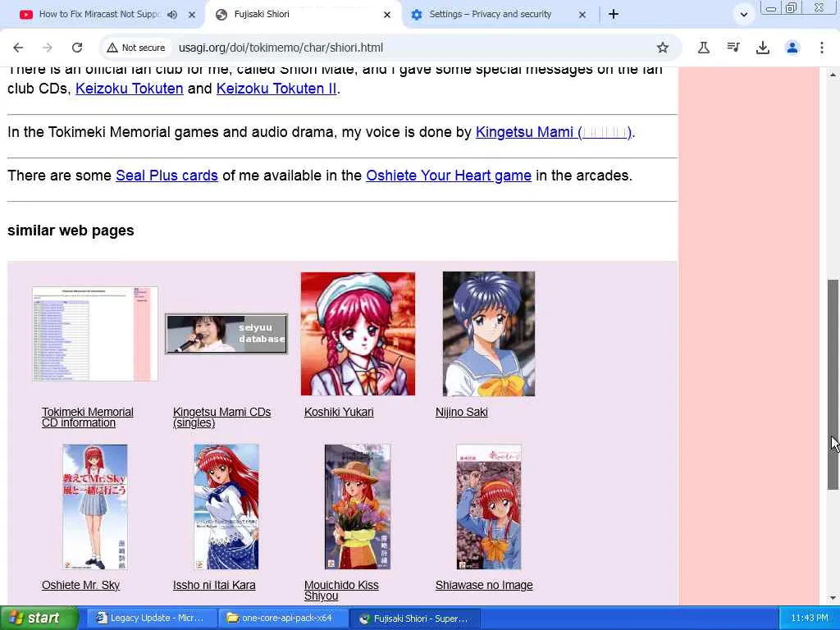This screenshot has height=630, width=840.
Task: Click the Issho ni Itai Kara CD cover
Action: pos(226,507)
